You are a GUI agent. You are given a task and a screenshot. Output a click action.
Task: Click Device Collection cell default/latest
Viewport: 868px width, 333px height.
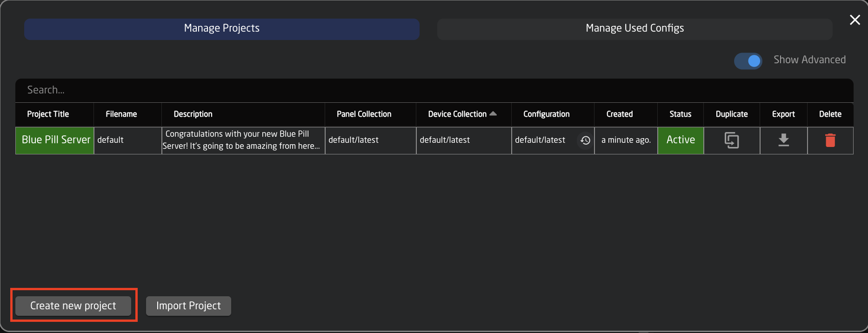[464, 140]
